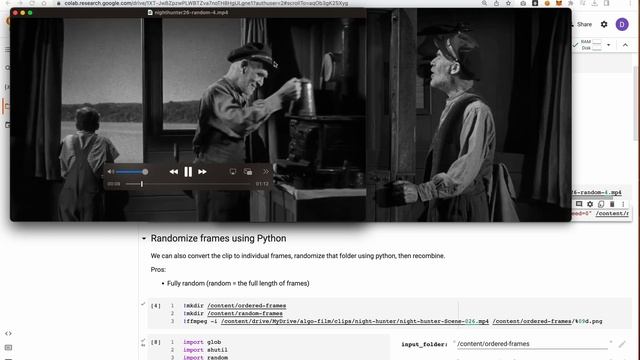
Task: Open the RAM Disk resource indicator
Action: [x=591, y=45]
